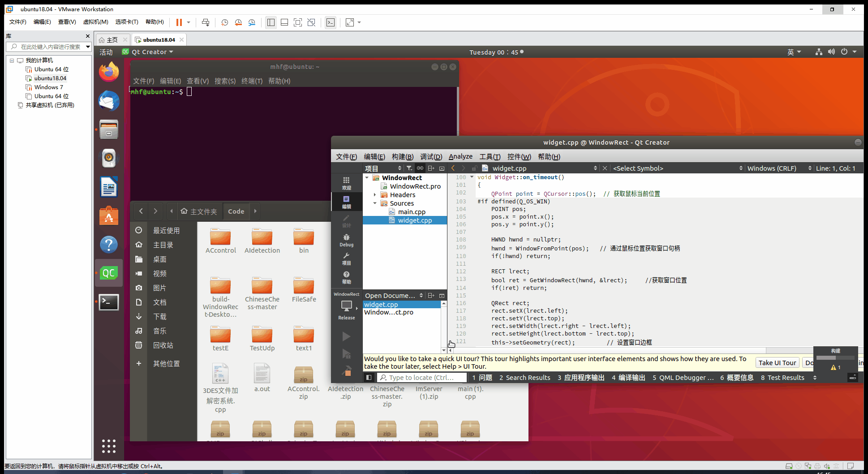
Task: Open the Open Documents view selector dropdown
Action: click(394, 295)
